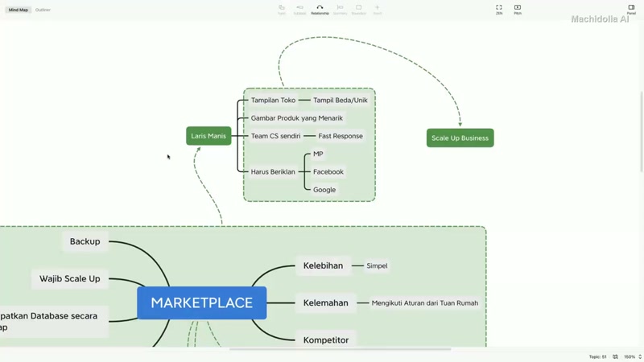Select the Harus Beriklan subtopic
The image size is (644, 362).
[273, 172]
